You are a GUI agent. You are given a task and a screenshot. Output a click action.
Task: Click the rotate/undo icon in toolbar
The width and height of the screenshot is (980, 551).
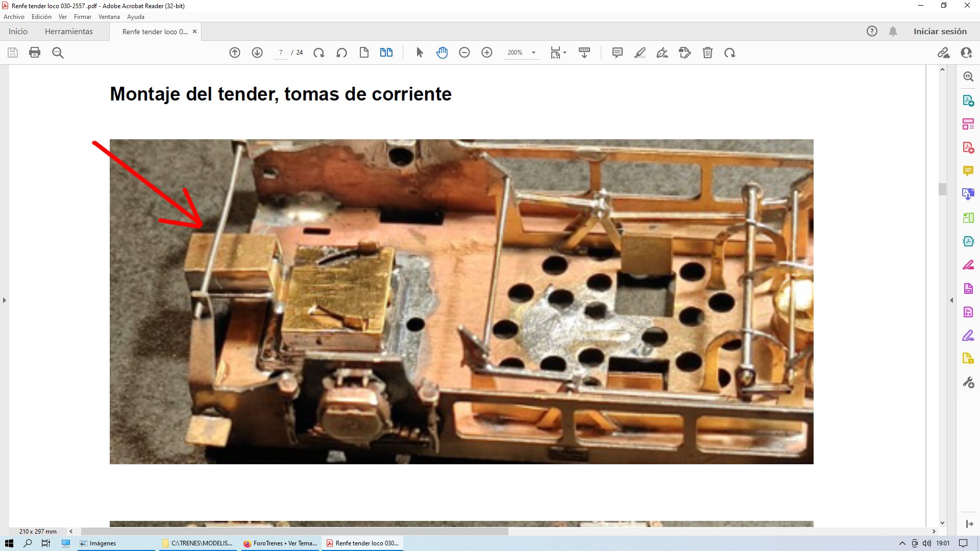(730, 53)
